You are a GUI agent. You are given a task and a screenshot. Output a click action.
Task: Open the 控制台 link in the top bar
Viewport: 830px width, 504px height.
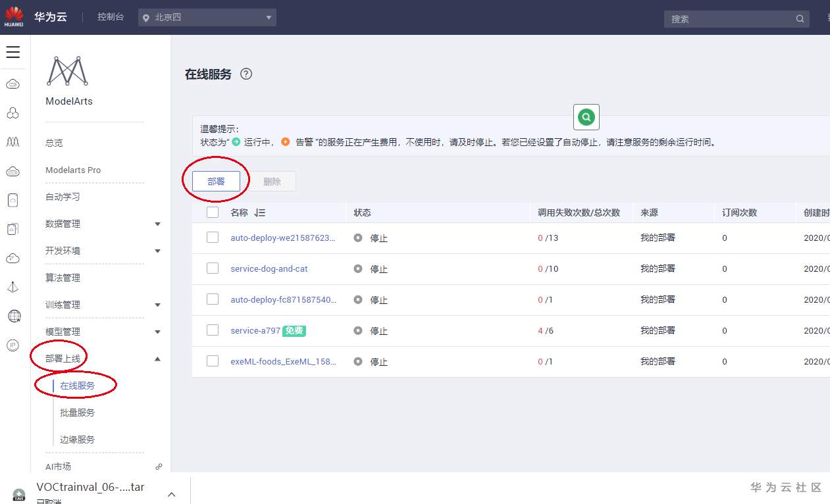(x=111, y=17)
